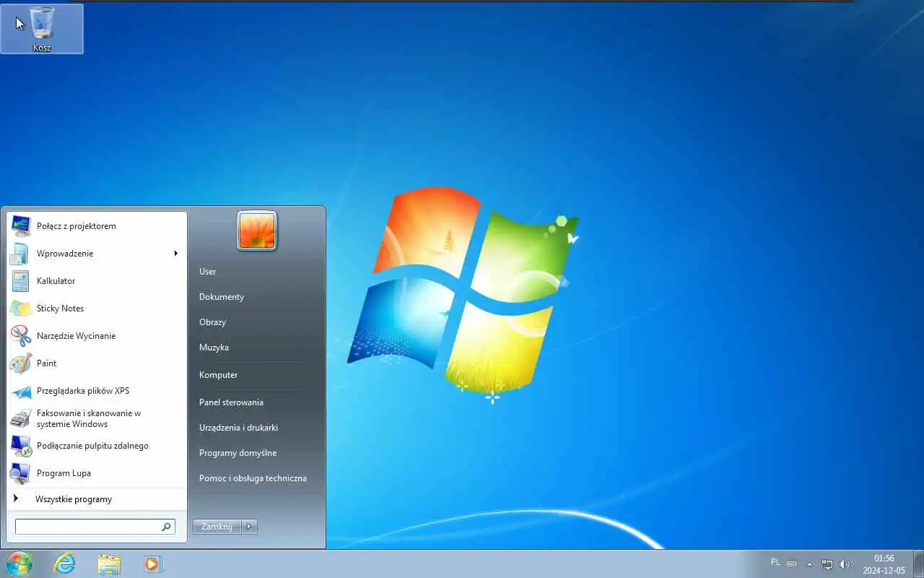Select Faksowanie i skanowanie w systemie Windows label
Screen dimensions: 924x578
(89, 419)
